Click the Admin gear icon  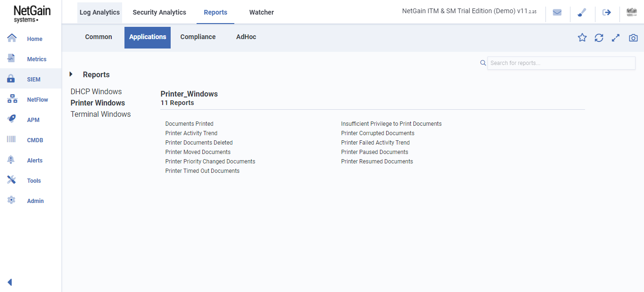[11, 200]
